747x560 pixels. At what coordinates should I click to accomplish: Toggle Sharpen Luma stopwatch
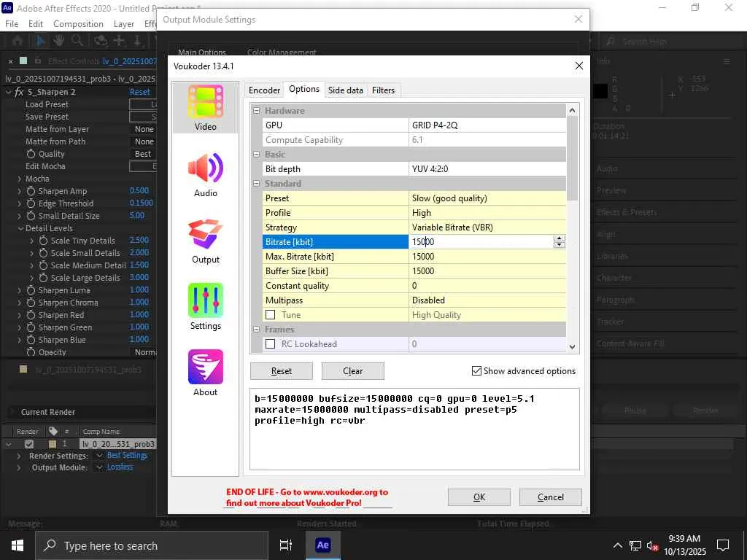pyautogui.click(x=31, y=290)
